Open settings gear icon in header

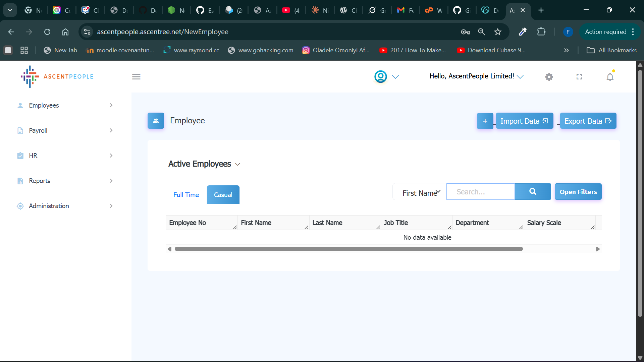click(x=549, y=77)
